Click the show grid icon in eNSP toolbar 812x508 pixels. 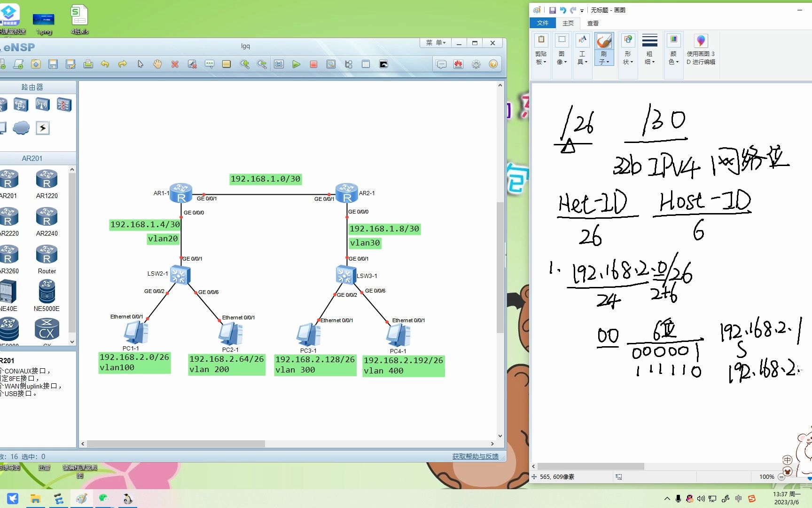click(366, 64)
